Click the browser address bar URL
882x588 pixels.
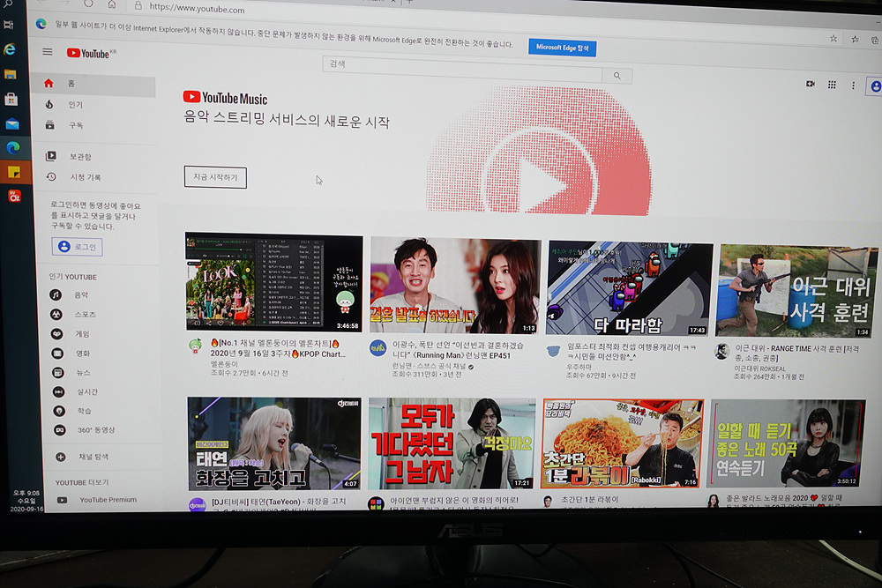[197, 9]
